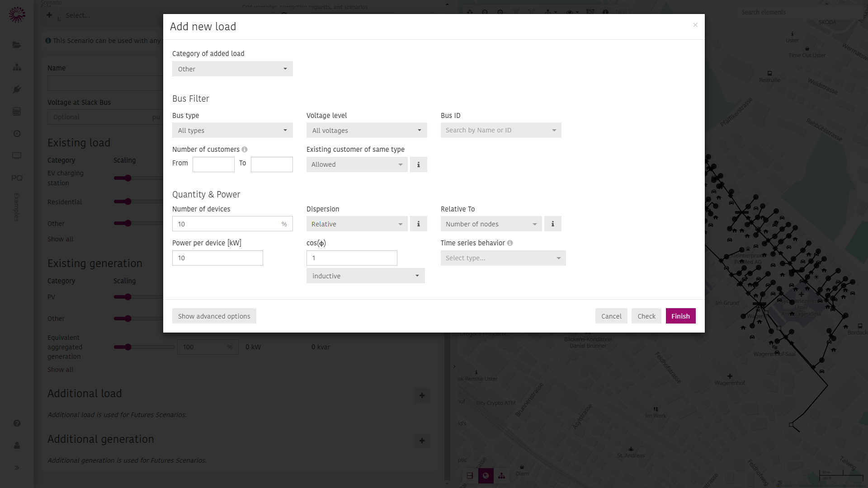Focus the cos(φ) value field

352,258
